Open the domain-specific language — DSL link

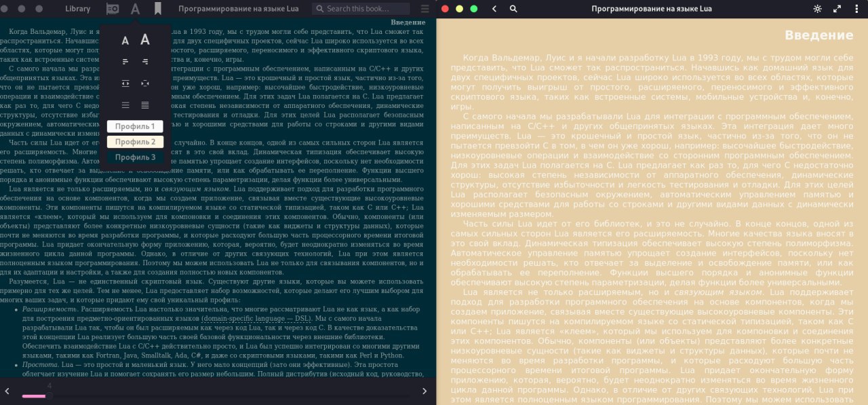point(256,318)
